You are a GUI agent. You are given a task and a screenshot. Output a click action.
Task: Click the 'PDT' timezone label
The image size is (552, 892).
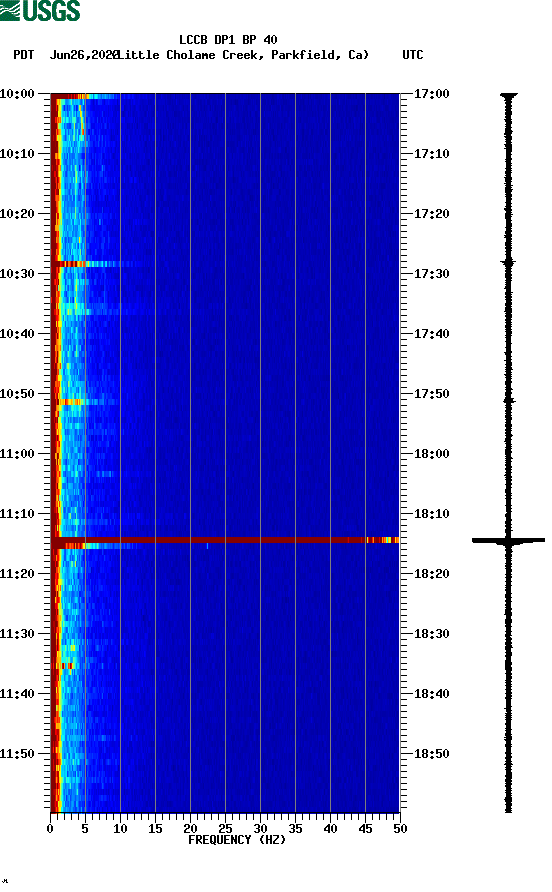click(x=24, y=55)
